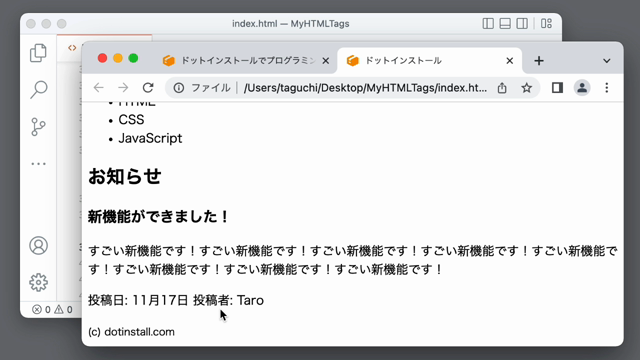Open Explorer in VS Code sidebar
The image size is (640, 360).
tap(38, 53)
